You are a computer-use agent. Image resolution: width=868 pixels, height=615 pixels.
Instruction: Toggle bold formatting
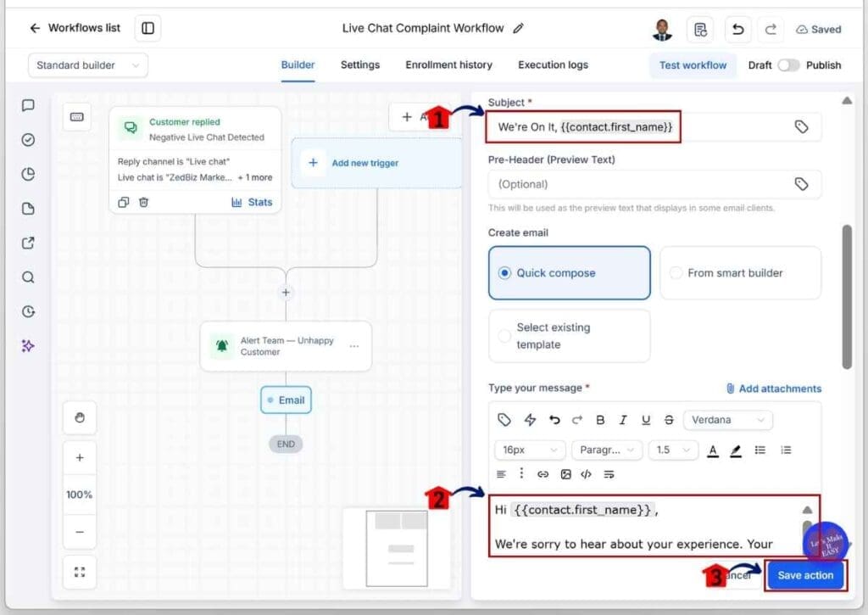tap(600, 420)
